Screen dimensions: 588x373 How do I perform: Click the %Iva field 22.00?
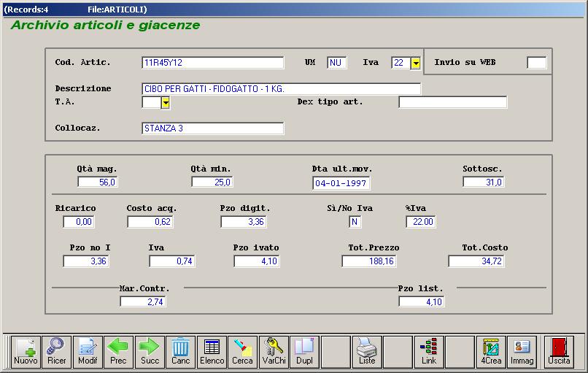(421, 222)
